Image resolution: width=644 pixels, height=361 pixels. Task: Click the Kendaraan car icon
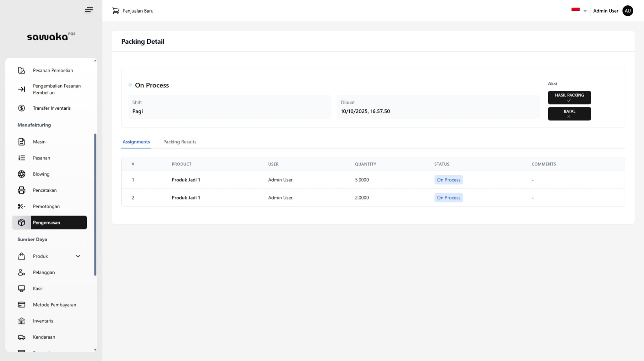pos(22,337)
